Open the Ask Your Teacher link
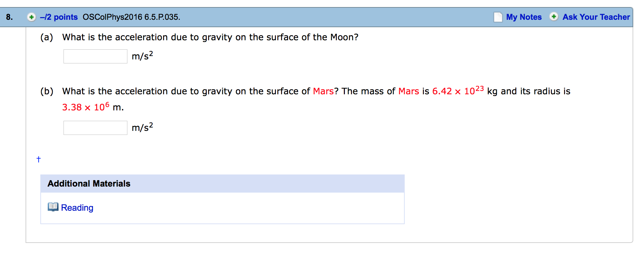The image size is (644, 253). [596, 17]
